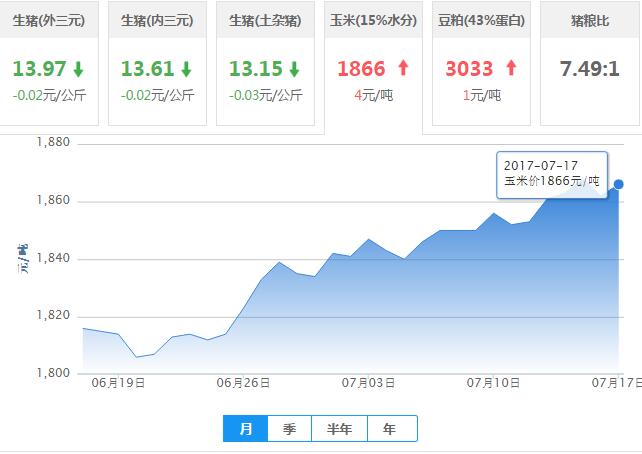Click the 1,880 y-axis label

click(53, 142)
